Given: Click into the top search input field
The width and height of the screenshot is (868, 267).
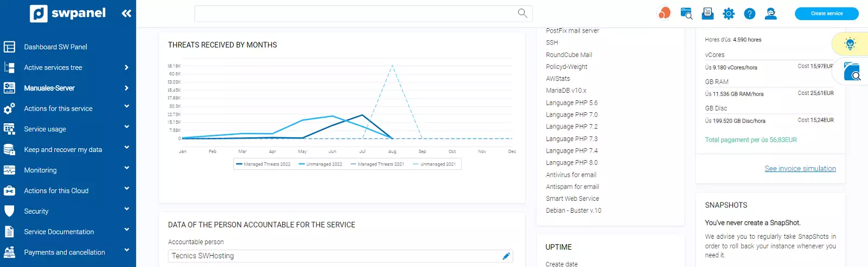Looking at the screenshot, I should coord(353,14).
